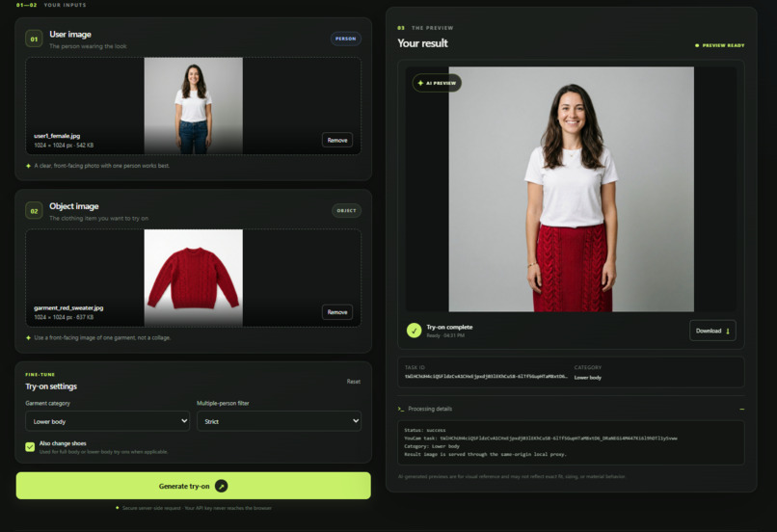Click the Preview Ready status label
Screen dimensions: 777x532
coord(723,45)
